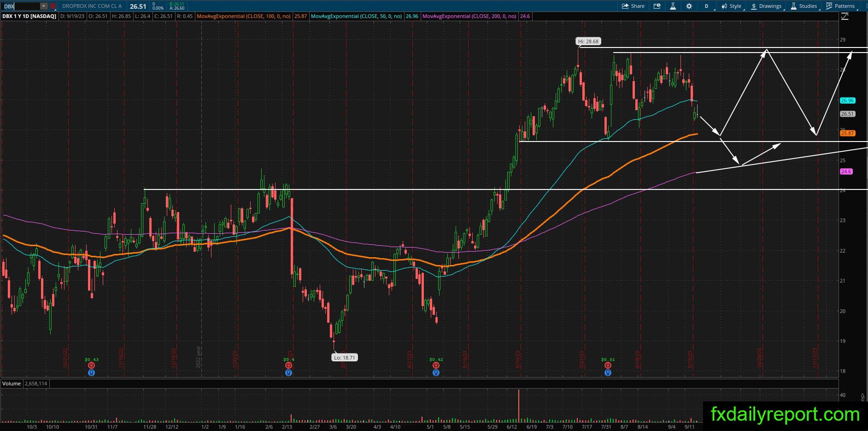The image size is (868, 431).
Task: Click the 9/11 date on the time axis
Action: pyautogui.click(x=690, y=427)
